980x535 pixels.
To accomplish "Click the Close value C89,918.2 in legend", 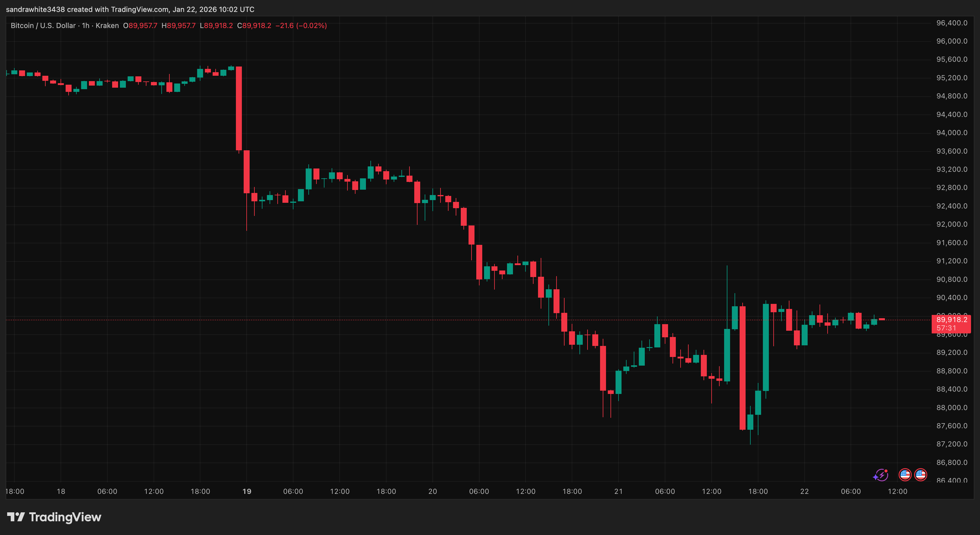I will pyautogui.click(x=254, y=25).
